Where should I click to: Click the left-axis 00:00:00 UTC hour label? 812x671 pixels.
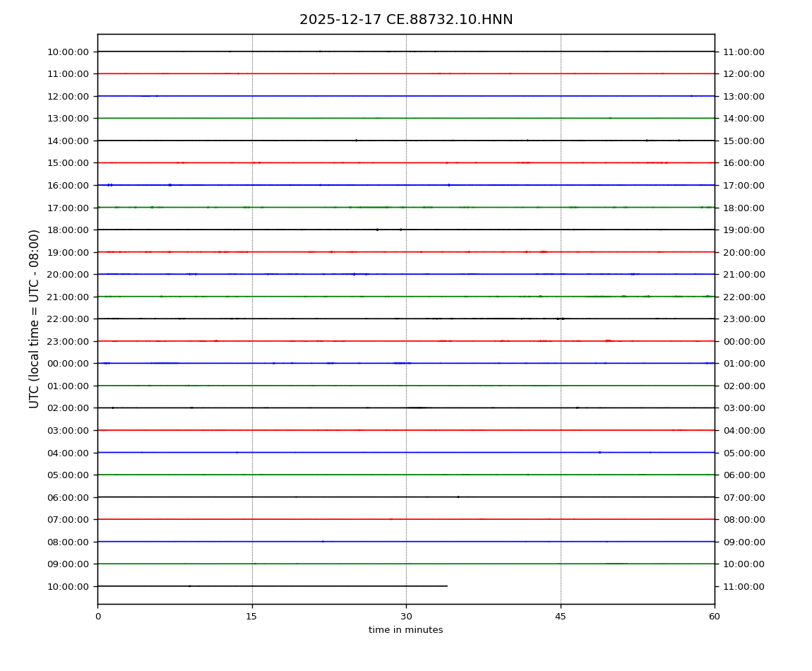click(68, 364)
